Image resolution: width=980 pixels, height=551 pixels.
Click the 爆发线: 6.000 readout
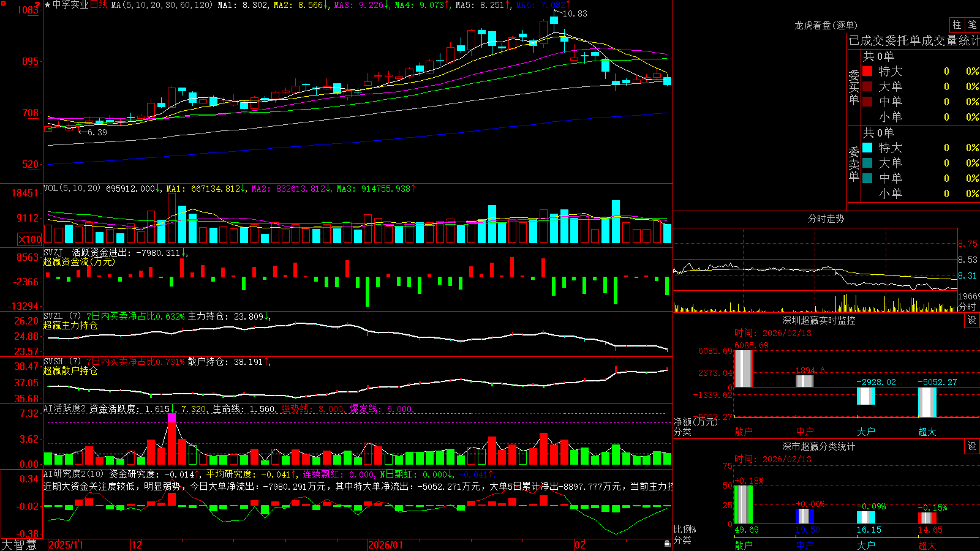pos(381,408)
